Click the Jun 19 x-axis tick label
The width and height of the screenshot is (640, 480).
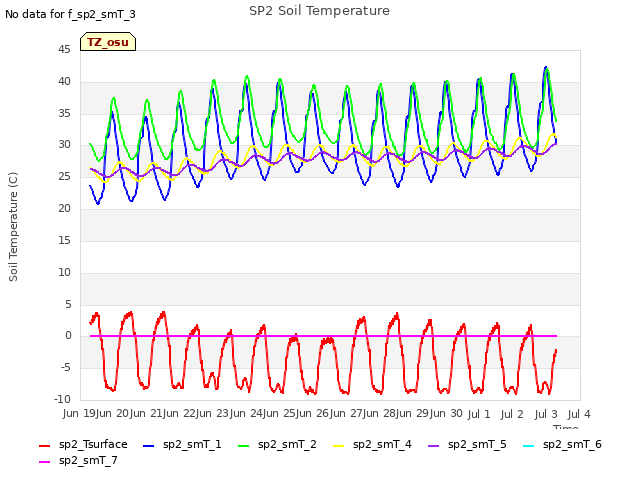pos(80,413)
